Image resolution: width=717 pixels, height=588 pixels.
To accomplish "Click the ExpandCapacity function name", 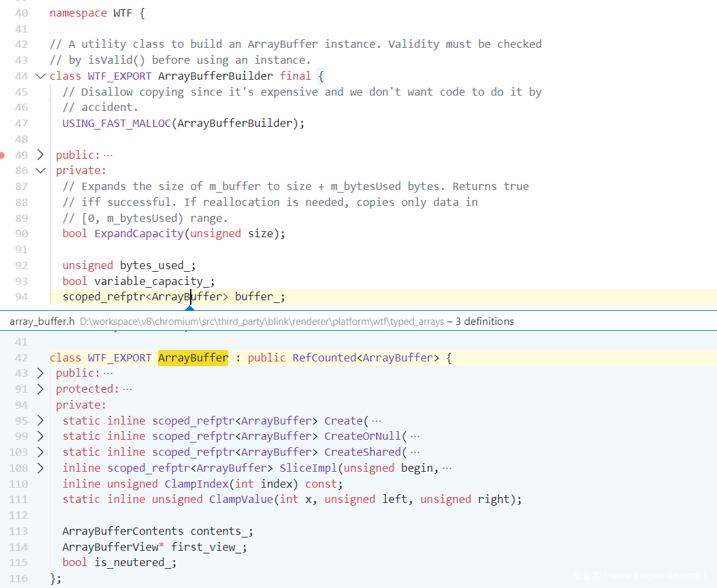I will click(x=139, y=234).
